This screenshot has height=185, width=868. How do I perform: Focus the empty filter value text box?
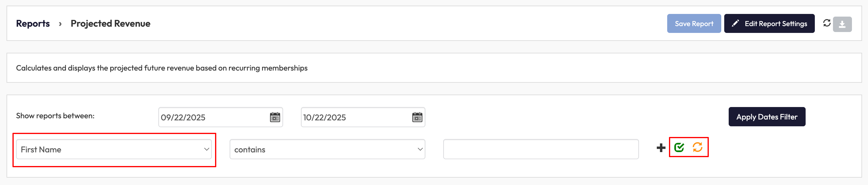[x=540, y=149]
